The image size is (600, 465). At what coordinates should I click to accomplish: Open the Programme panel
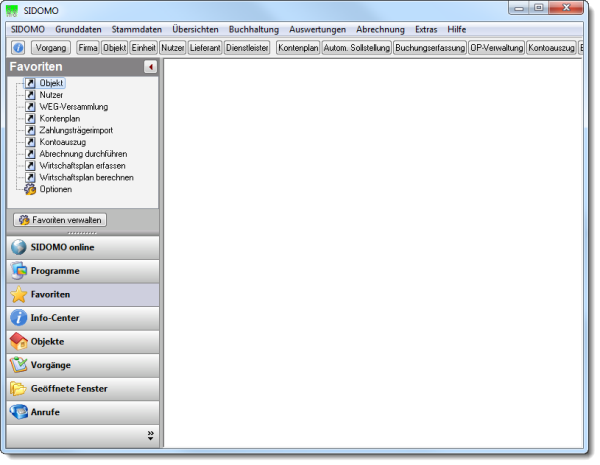(83, 271)
